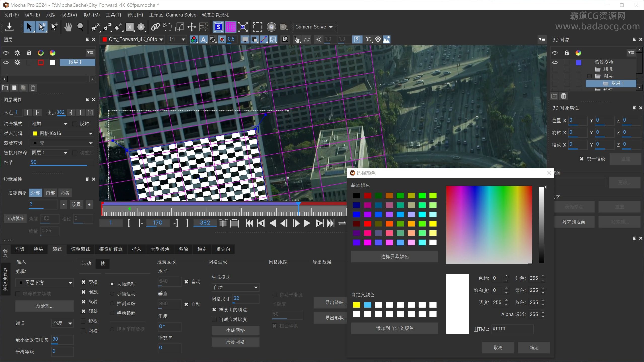Select the Create Bezier spline tool
644x362 pixels.
click(107, 27)
